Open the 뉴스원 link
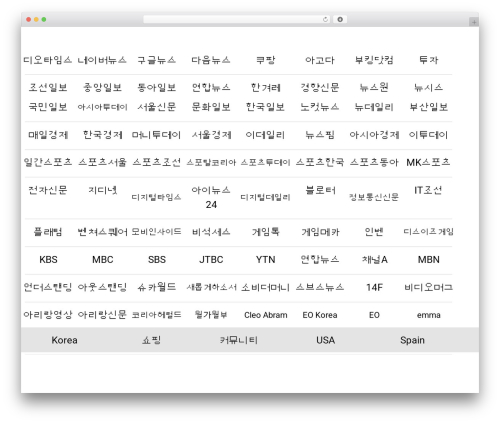The height and width of the screenshot is (423, 500). click(x=374, y=88)
